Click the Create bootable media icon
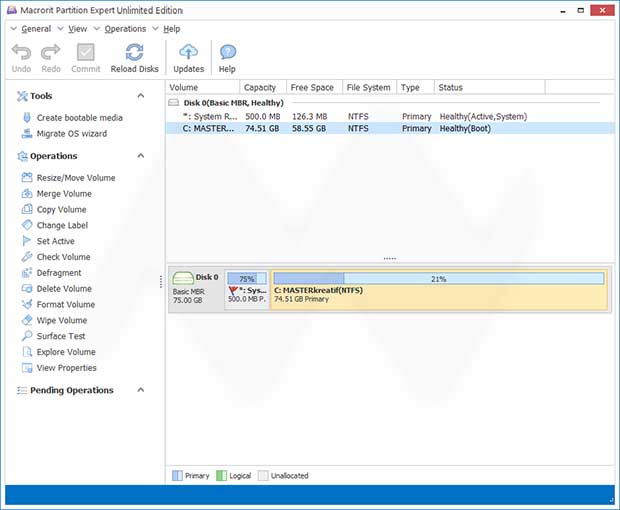 tap(27, 117)
